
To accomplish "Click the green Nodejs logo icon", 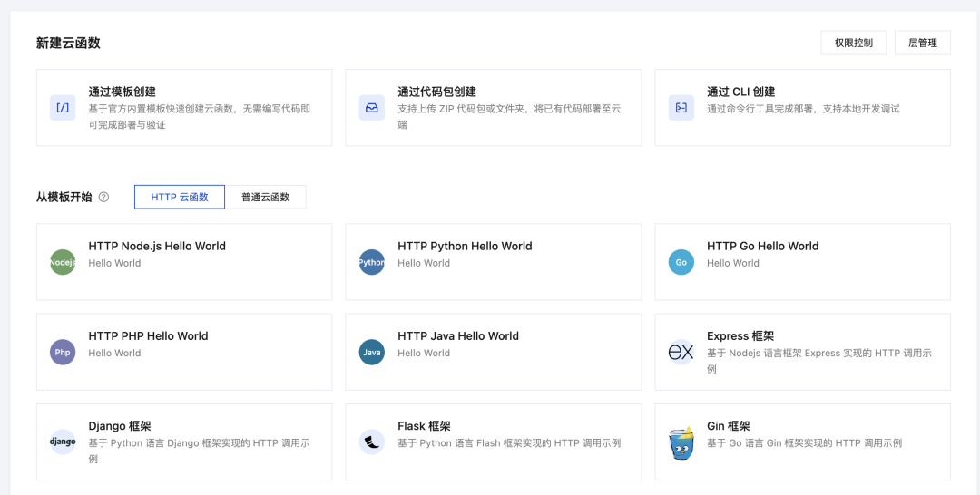I will point(63,262).
